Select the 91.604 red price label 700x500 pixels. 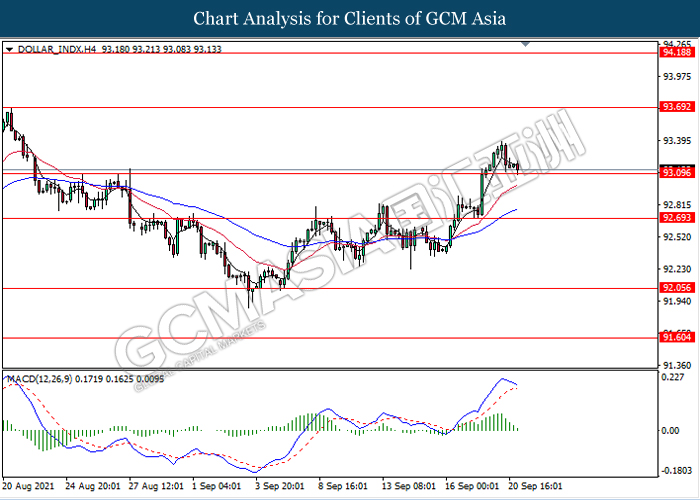[678, 338]
